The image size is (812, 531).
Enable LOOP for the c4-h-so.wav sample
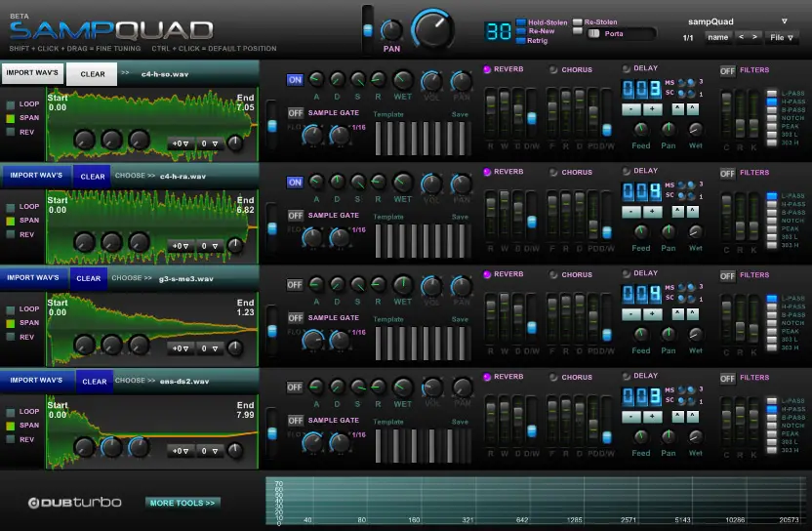[x=11, y=104]
